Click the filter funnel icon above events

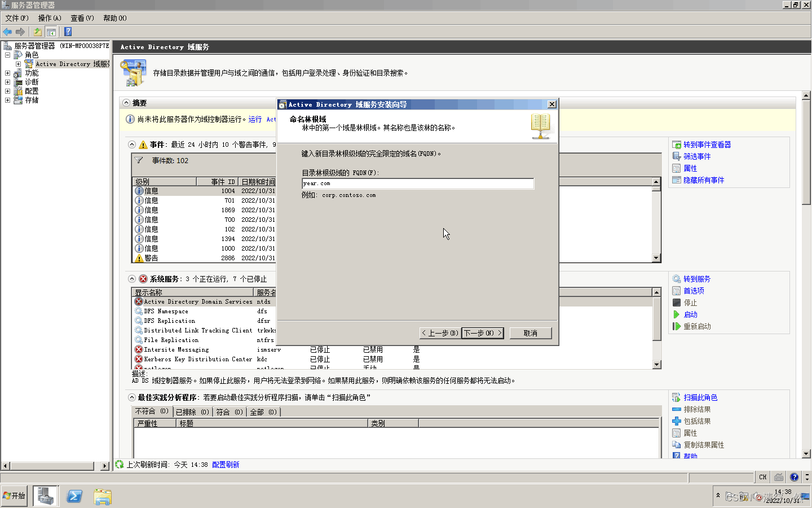139,160
